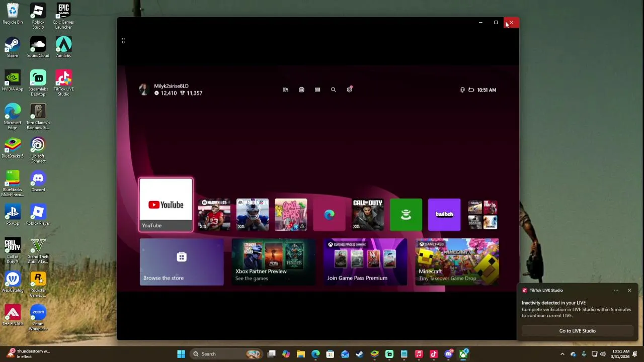The image size is (644, 362).
Task: Select WebCatalog desktop icon
Action: pyautogui.click(x=13, y=282)
